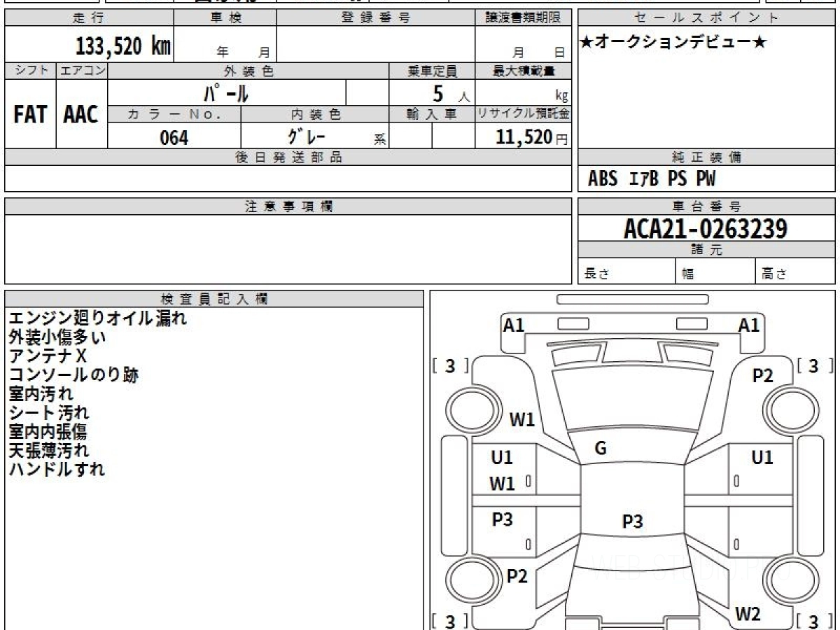840x630 pixels.
Task: Click the note 室内汚れ
Action: coord(41,394)
